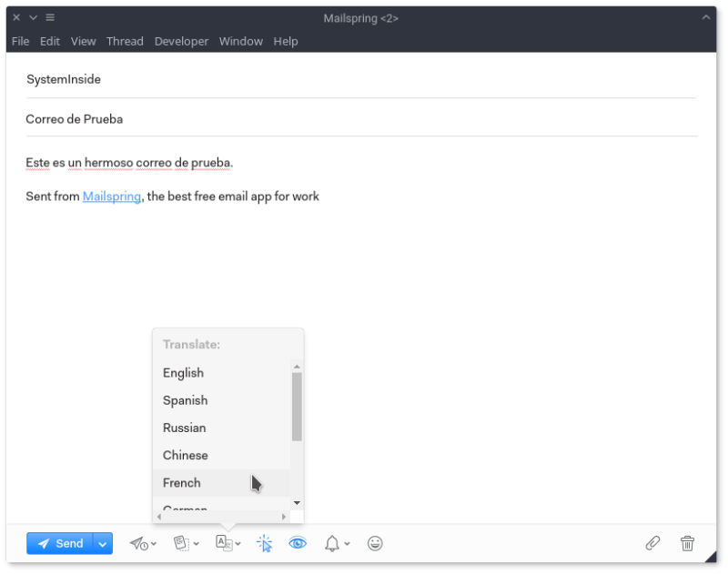The height and width of the screenshot is (574, 728).
Task: Click the hamburger menu icon in titlebar
Action: point(49,17)
